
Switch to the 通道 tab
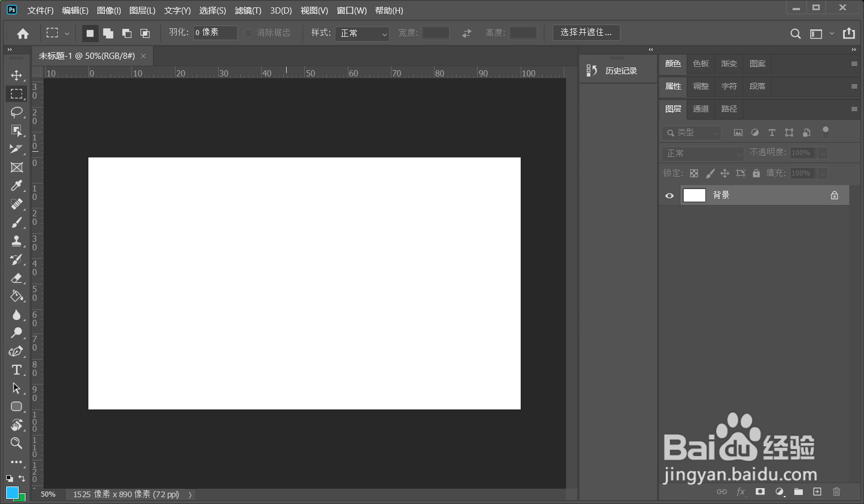[701, 109]
